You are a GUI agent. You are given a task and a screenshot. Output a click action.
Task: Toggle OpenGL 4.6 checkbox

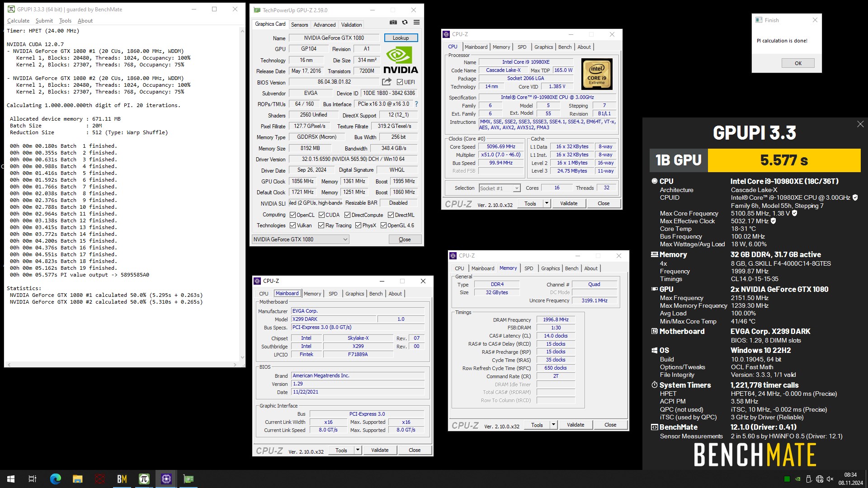click(x=383, y=225)
